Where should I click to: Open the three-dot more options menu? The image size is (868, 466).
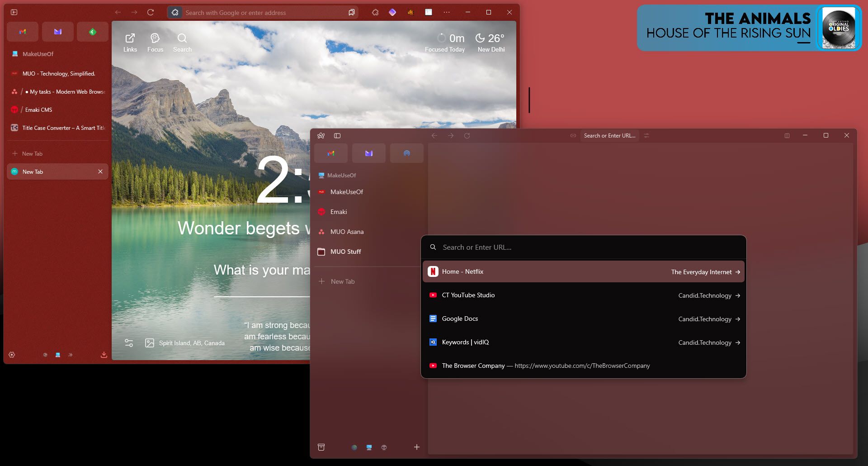[x=447, y=12]
